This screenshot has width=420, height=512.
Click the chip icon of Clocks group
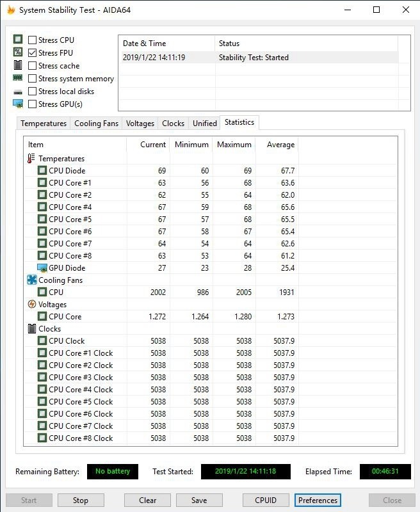coord(31,328)
